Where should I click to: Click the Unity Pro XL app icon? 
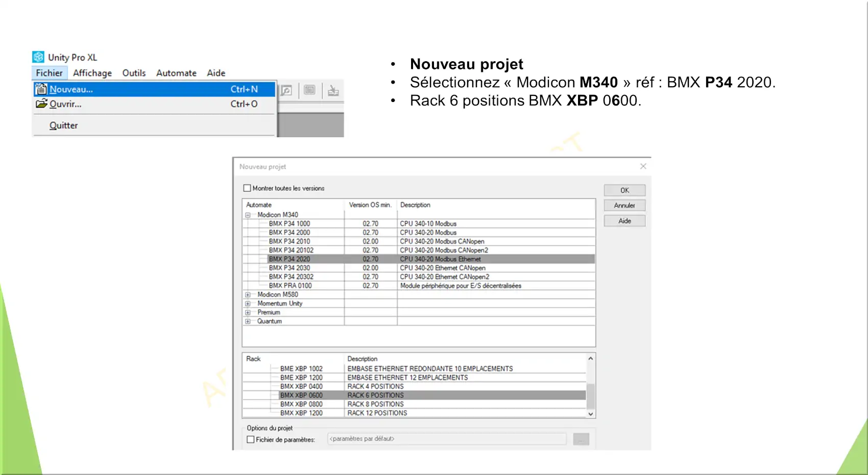click(38, 57)
